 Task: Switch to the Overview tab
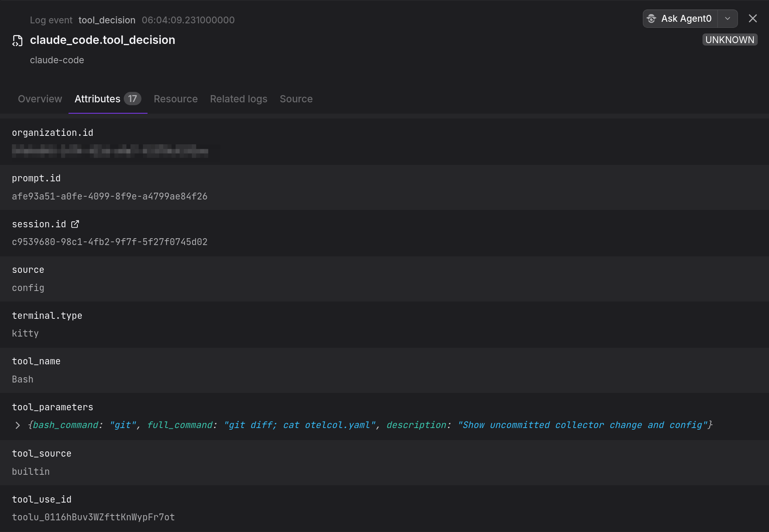point(40,99)
